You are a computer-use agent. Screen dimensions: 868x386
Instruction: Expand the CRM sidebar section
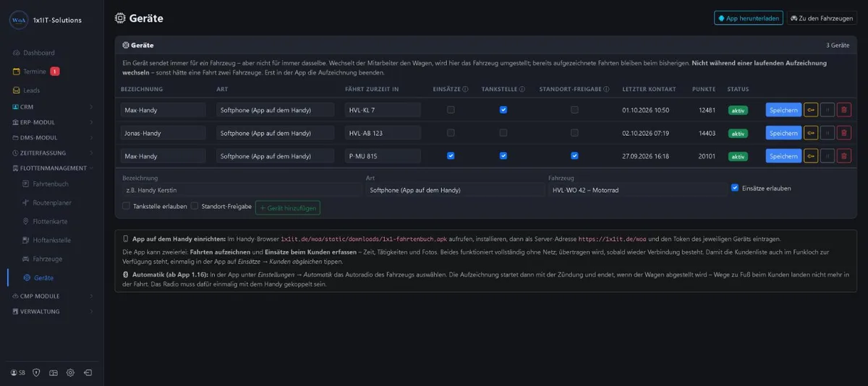(52, 107)
